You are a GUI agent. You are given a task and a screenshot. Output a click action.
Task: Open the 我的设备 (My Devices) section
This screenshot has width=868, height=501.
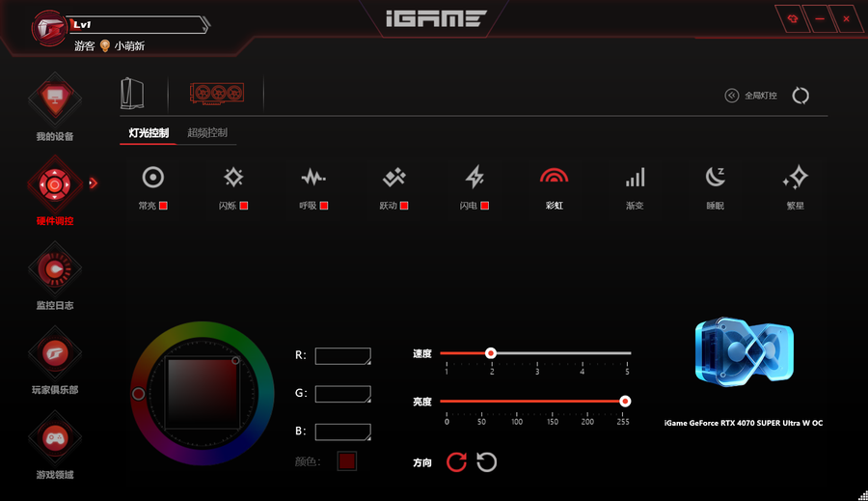(55, 107)
